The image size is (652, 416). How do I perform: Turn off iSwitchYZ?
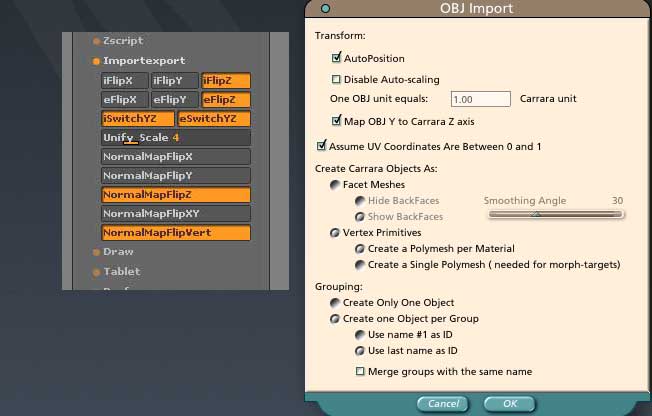tap(138, 119)
